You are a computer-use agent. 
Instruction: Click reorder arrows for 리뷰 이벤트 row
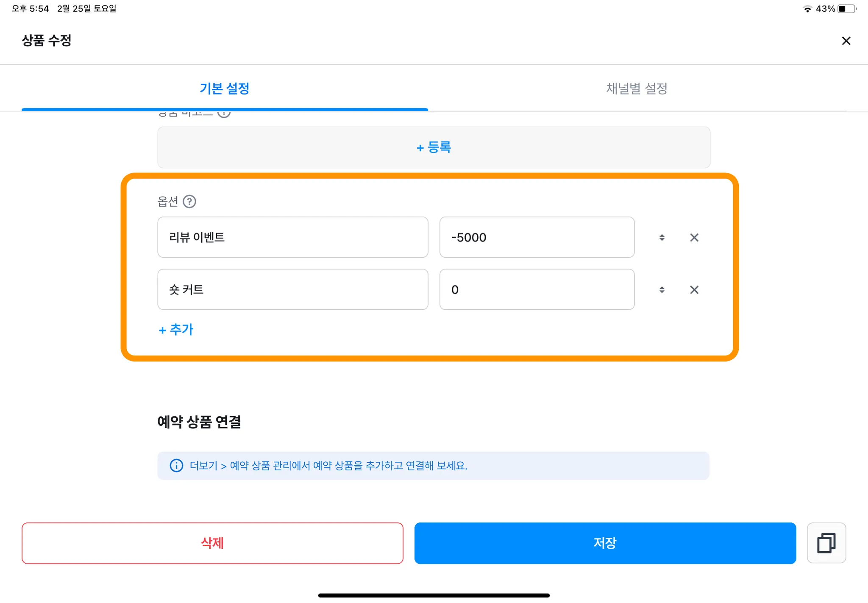(x=662, y=237)
